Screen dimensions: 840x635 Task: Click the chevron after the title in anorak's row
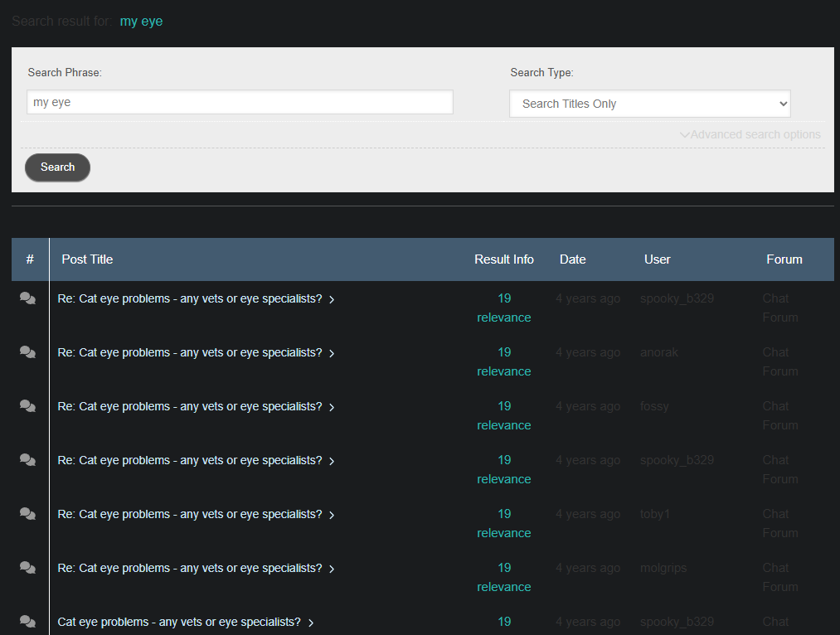[x=332, y=354]
